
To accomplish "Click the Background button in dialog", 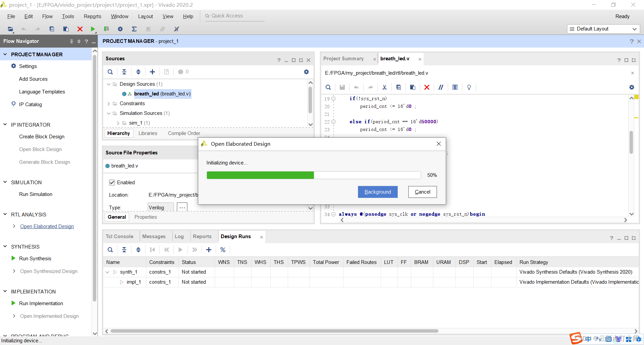I will tap(378, 192).
